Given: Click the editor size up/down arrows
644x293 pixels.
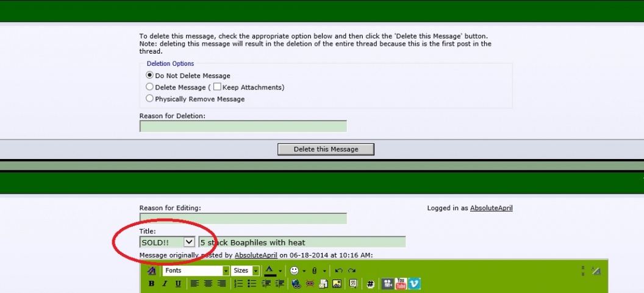Looking at the screenshot, I should 583,270.
